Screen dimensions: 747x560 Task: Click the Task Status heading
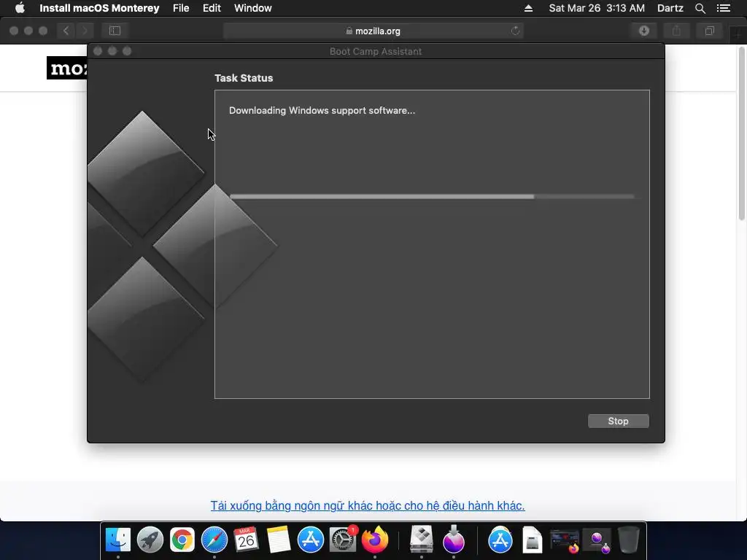click(x=244, y=78)
